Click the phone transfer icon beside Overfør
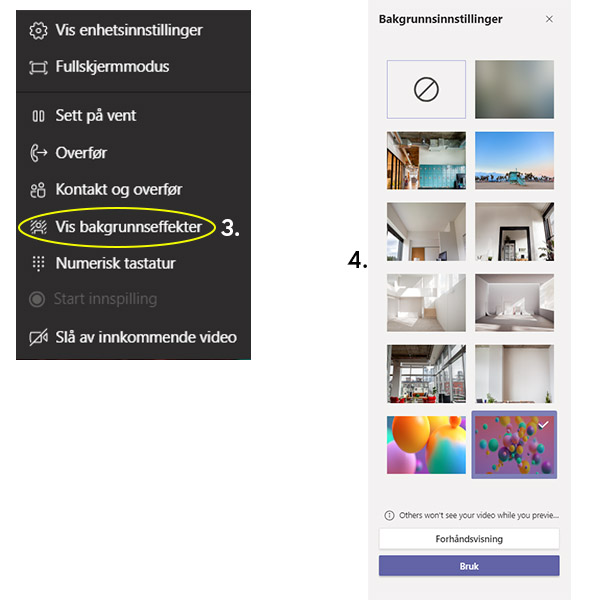Viewport: 600px width, 600px height. 38,153
